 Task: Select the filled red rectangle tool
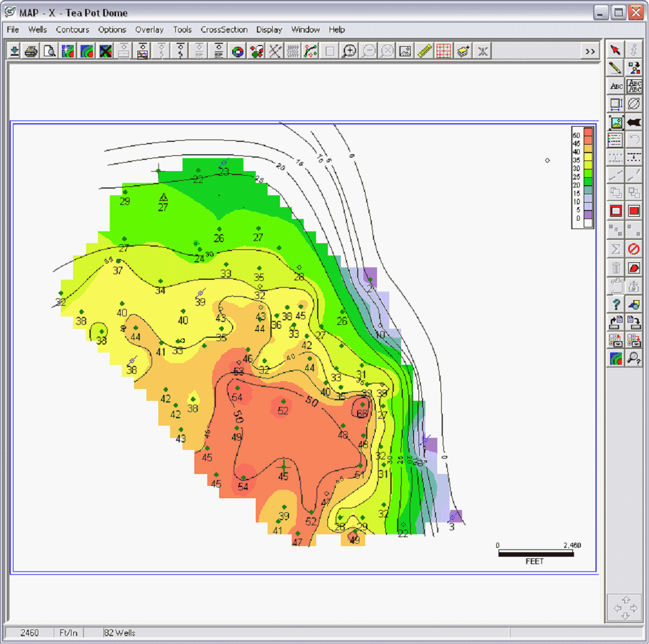tap(634, 211)
